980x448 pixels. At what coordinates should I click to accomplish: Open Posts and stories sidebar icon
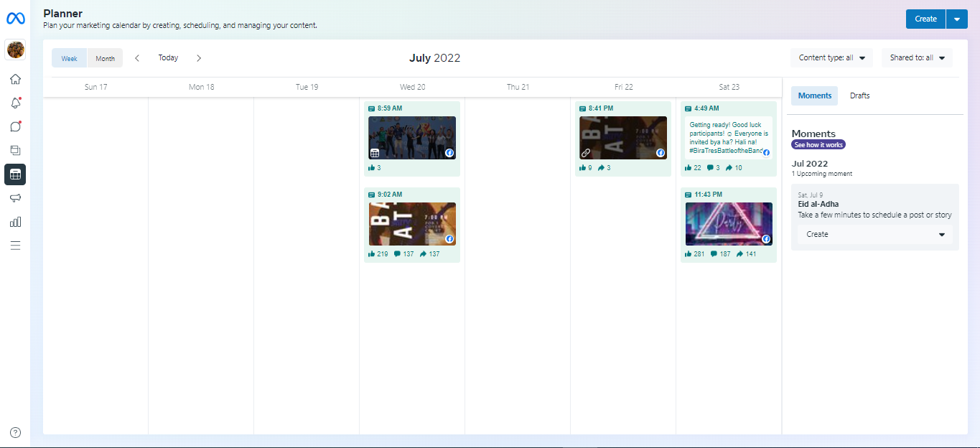[x=15, y=150]
